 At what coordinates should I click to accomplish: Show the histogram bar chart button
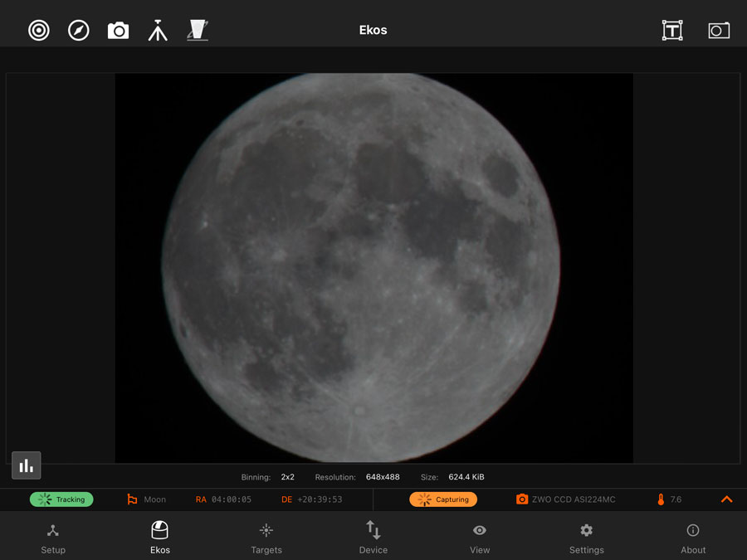(x=27, y=465)
